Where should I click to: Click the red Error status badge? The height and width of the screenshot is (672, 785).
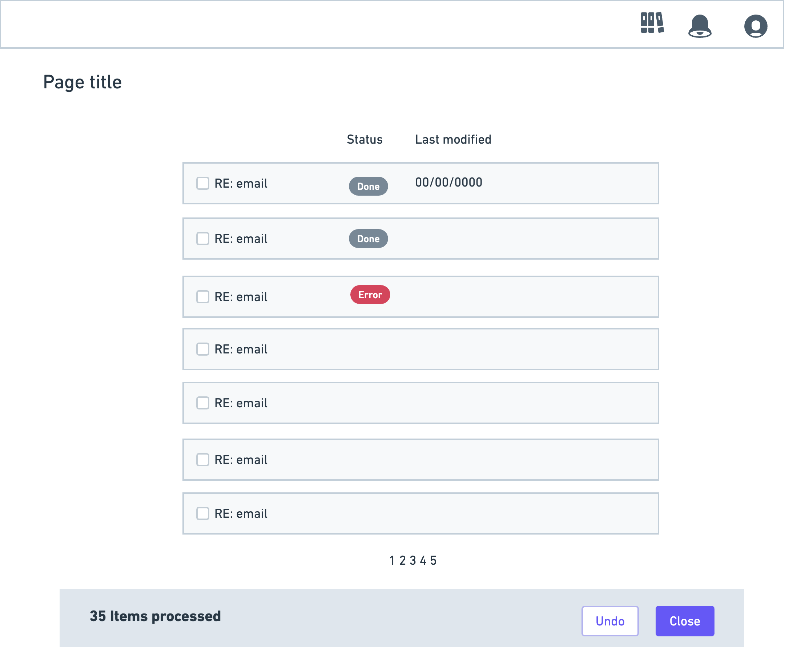(x=370, y=295)
